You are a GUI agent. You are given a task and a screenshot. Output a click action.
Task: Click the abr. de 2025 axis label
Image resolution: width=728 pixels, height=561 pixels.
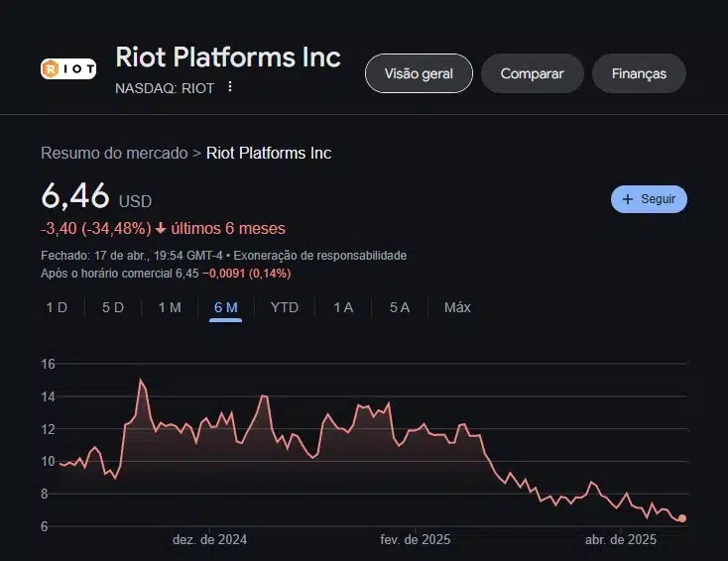click(x=621, y=539)
